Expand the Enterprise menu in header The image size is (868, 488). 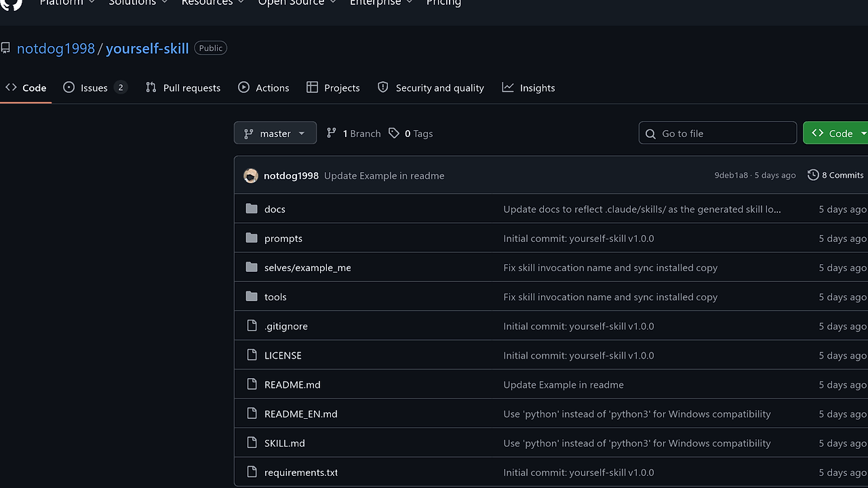coord(381,3)
